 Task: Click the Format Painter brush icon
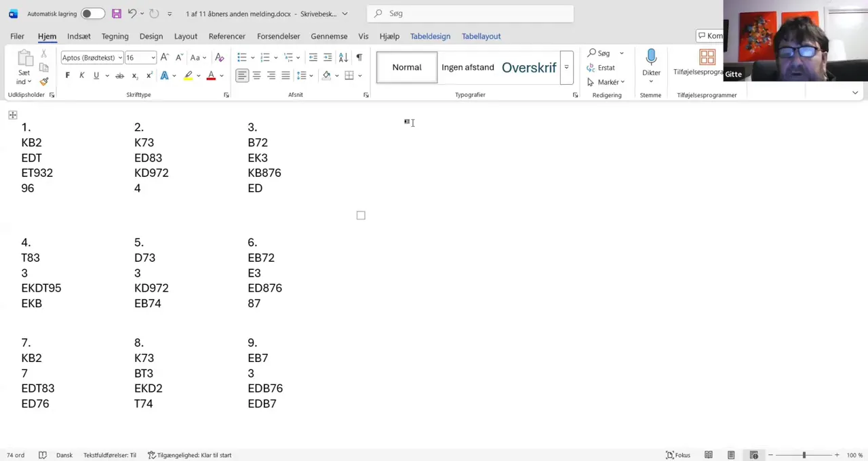point(44,81)
